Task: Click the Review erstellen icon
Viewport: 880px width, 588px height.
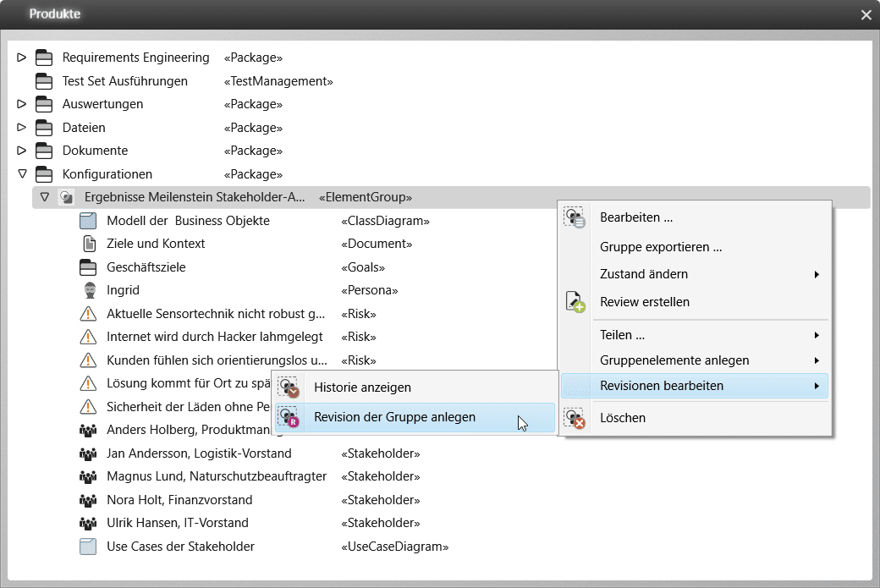Action: click(x=575, y=302)
